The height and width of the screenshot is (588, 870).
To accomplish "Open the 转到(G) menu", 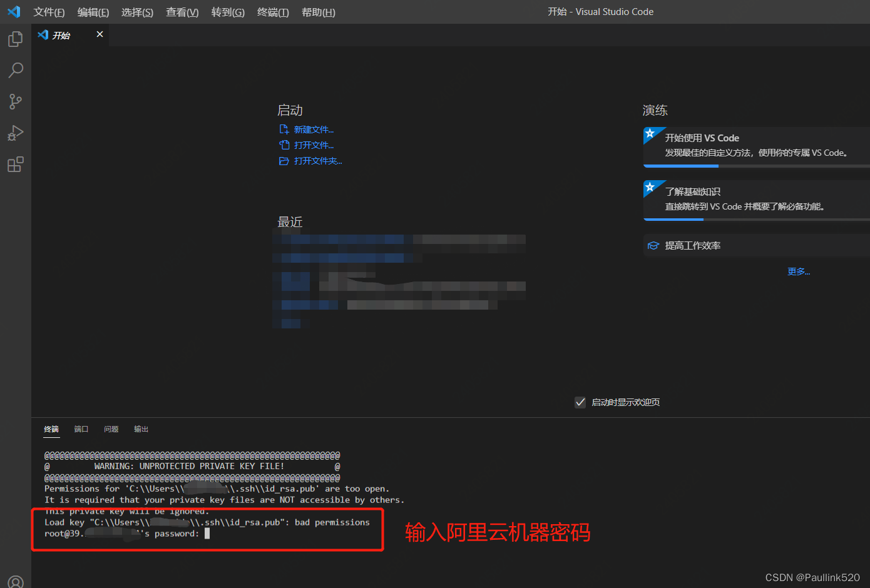I will click(x=228, y=12).
